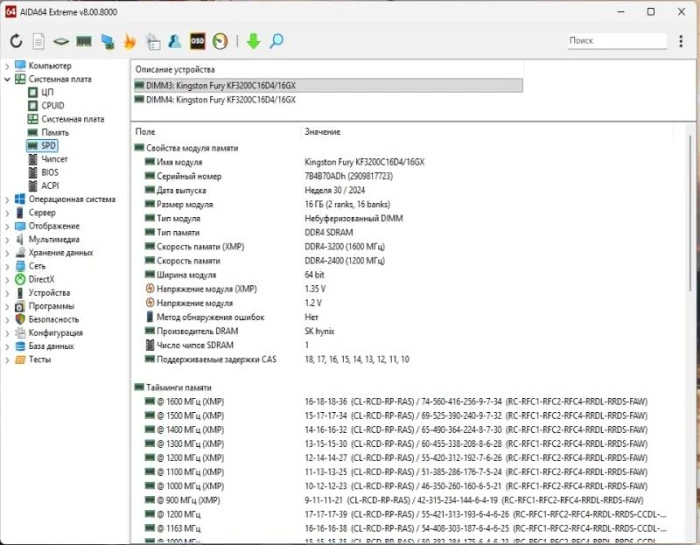Select the DIMM4 Kingston Fury device row
Viewport: 700px width, 545px height.
(328, 100)
